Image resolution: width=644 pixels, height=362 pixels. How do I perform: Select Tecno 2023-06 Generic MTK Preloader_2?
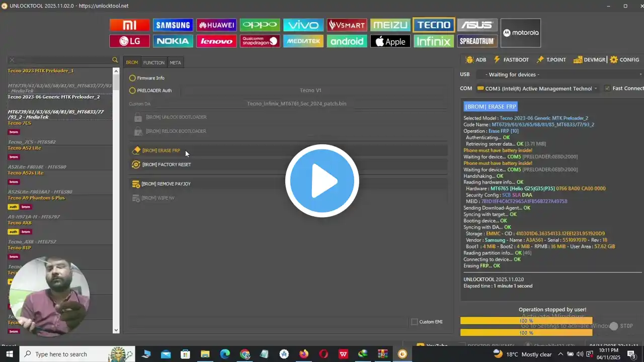(59, 107)
